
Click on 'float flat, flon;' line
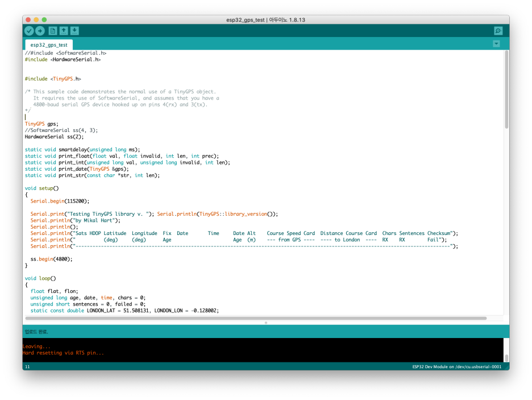coord(54,291)
